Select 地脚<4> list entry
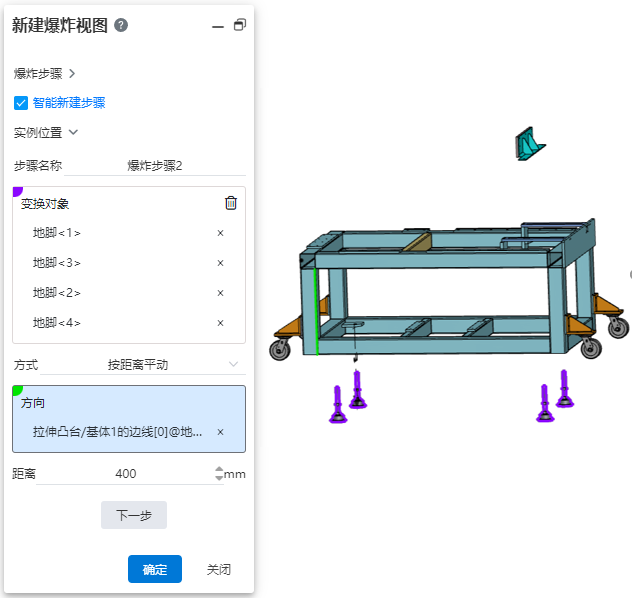 (57, 323)
